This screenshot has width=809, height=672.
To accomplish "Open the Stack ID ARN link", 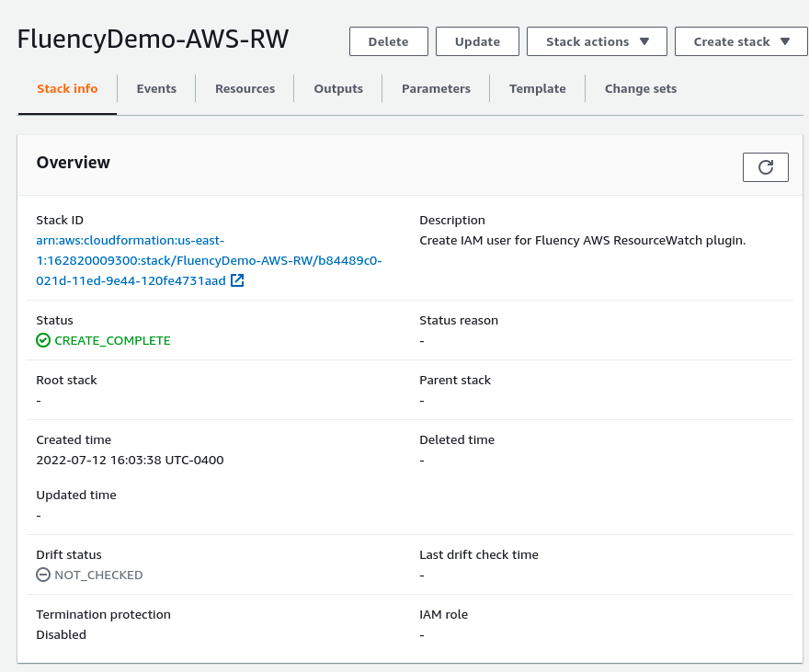I will 209,260.
